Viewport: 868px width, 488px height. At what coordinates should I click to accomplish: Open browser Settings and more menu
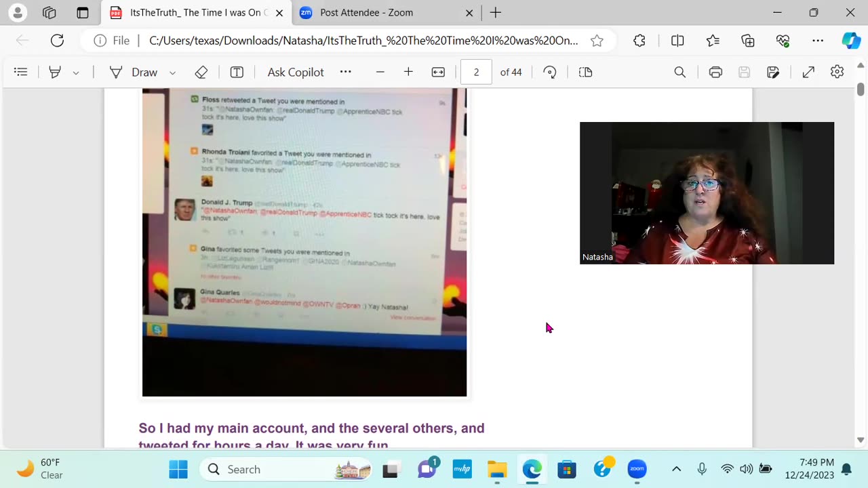tap(818, 41)
